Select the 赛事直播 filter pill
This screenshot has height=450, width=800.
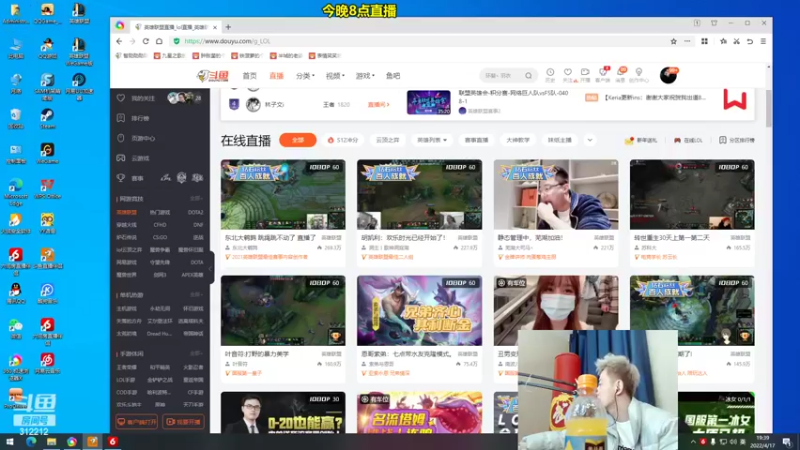coord(477,140)
